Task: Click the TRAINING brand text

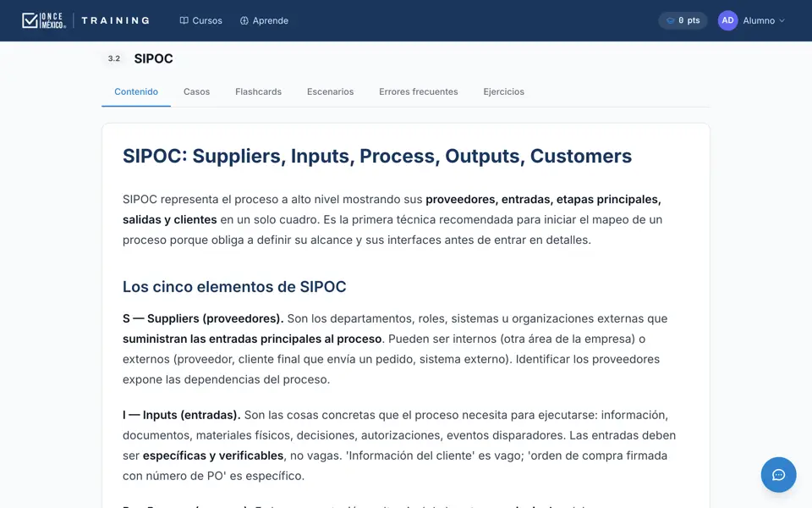Action: [116, 20]
